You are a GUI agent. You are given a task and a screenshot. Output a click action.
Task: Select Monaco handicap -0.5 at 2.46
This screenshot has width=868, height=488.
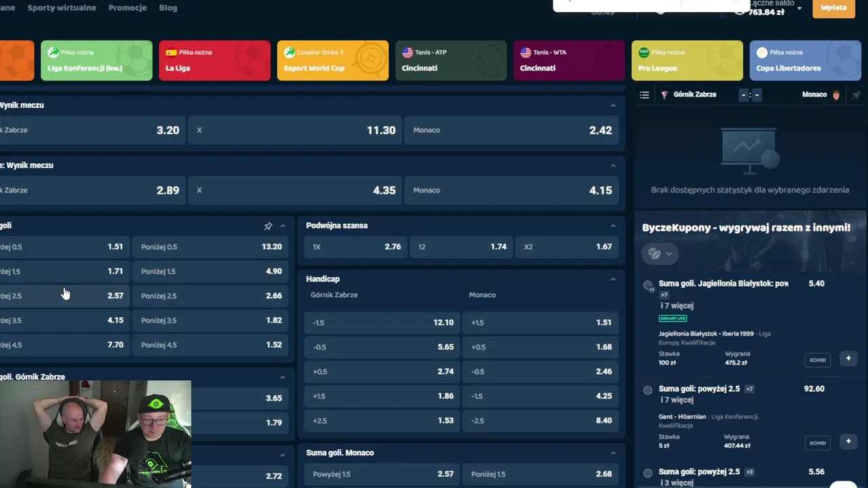point(540,371)
